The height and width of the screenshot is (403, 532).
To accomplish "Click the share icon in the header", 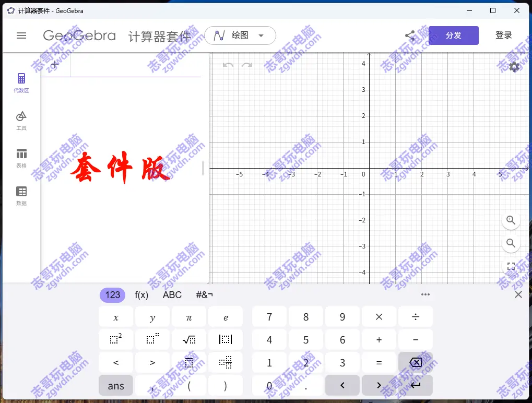I will (x=410, y=35).
